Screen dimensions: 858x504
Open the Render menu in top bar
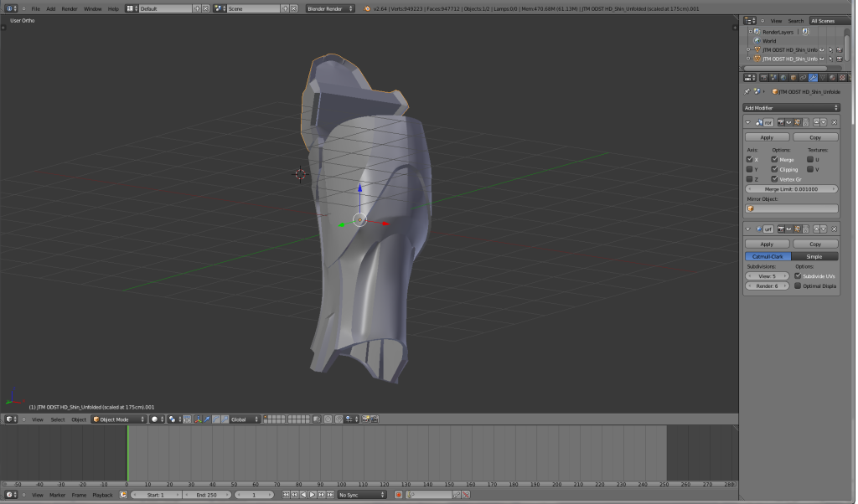70,8
